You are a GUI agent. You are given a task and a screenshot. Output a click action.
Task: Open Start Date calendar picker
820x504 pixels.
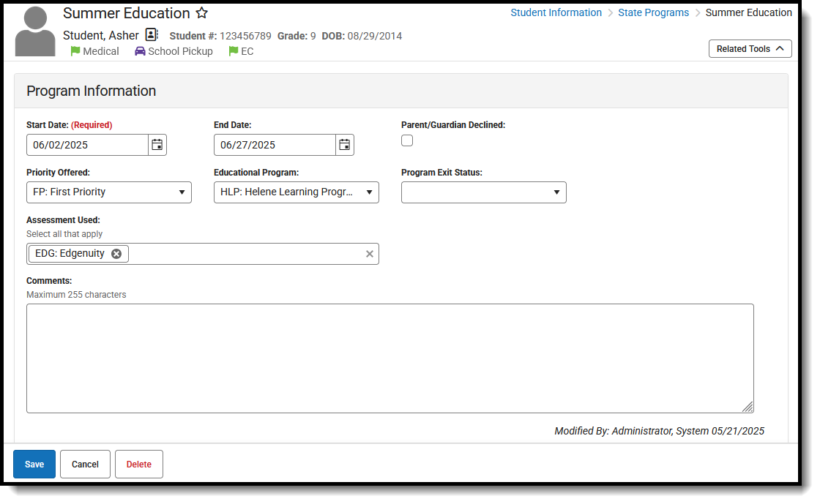coord(157,145)
